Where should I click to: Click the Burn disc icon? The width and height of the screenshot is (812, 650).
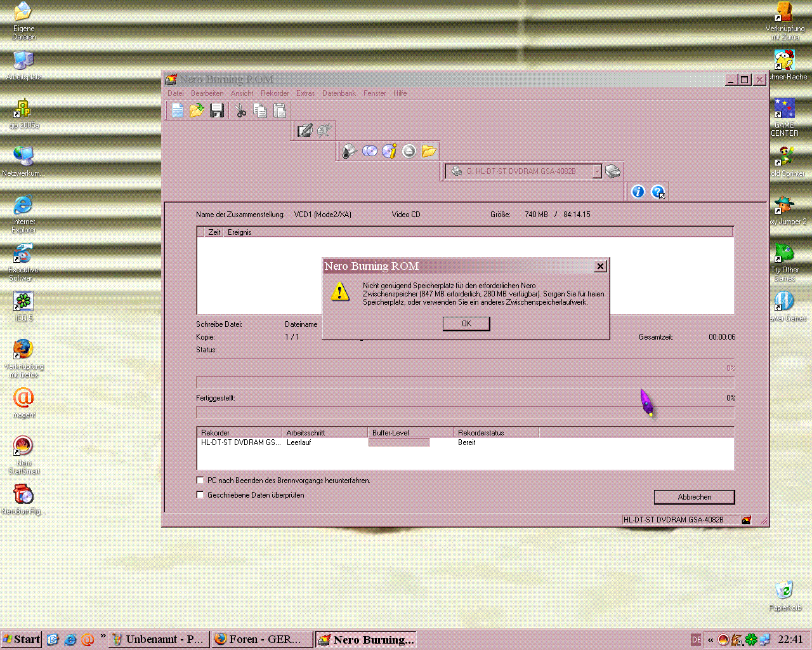tap(350, 151)
